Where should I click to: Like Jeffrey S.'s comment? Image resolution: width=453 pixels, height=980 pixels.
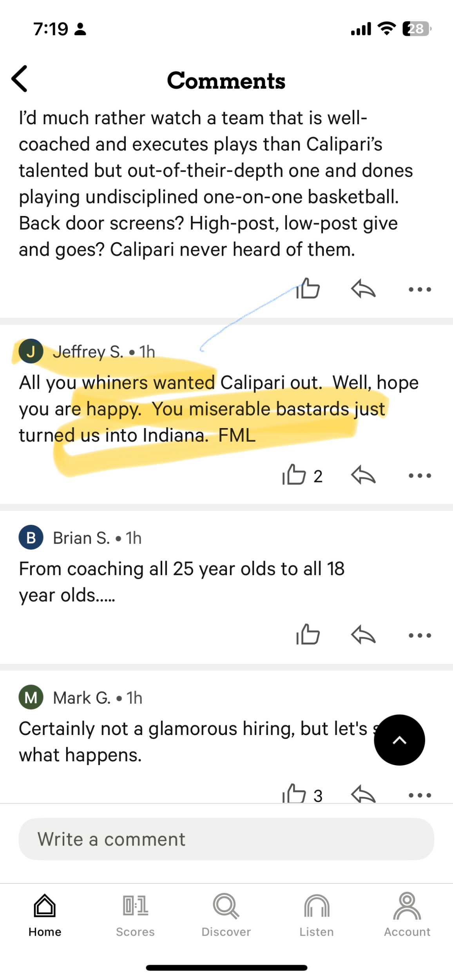[294, 475]
